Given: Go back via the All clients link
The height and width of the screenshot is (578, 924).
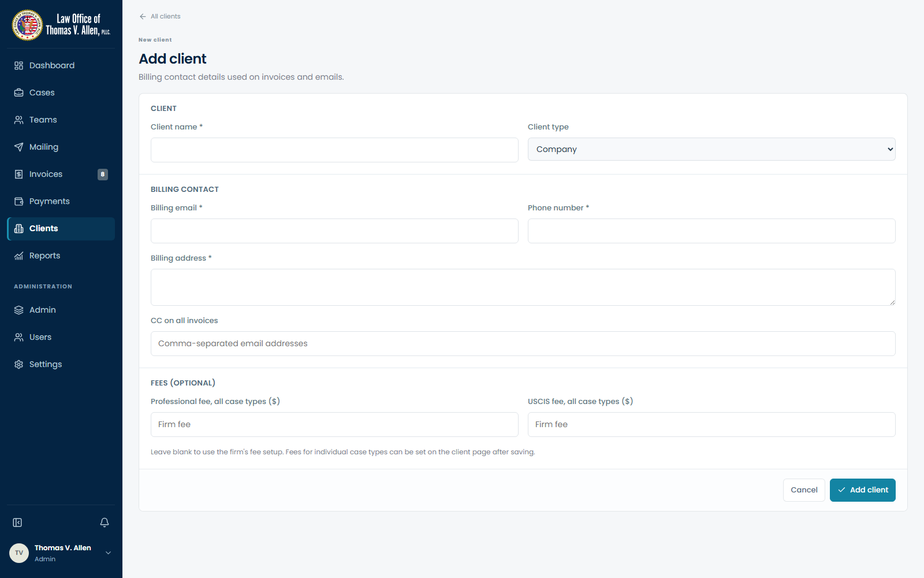Looking at the screenshot, I should (x=160, y=16).
